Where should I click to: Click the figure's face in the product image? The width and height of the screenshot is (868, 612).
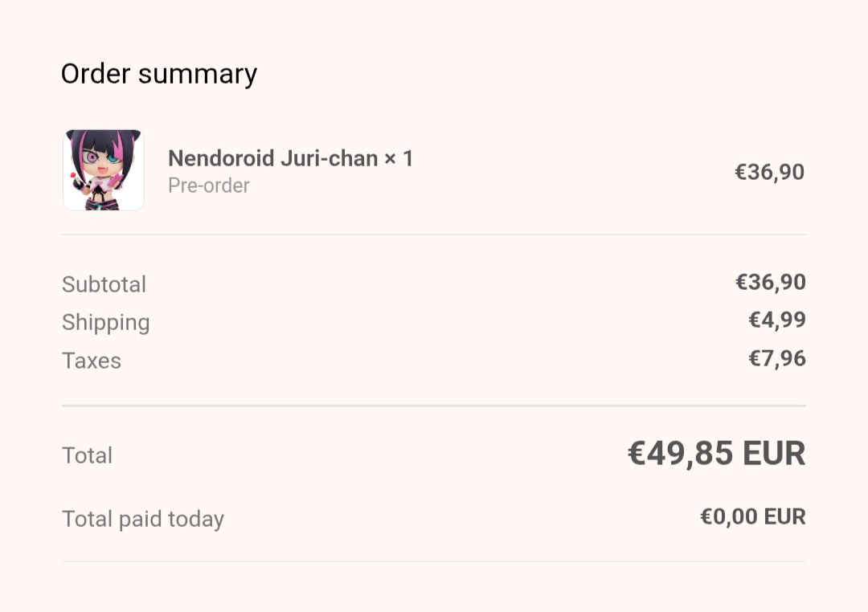(102, 159)
